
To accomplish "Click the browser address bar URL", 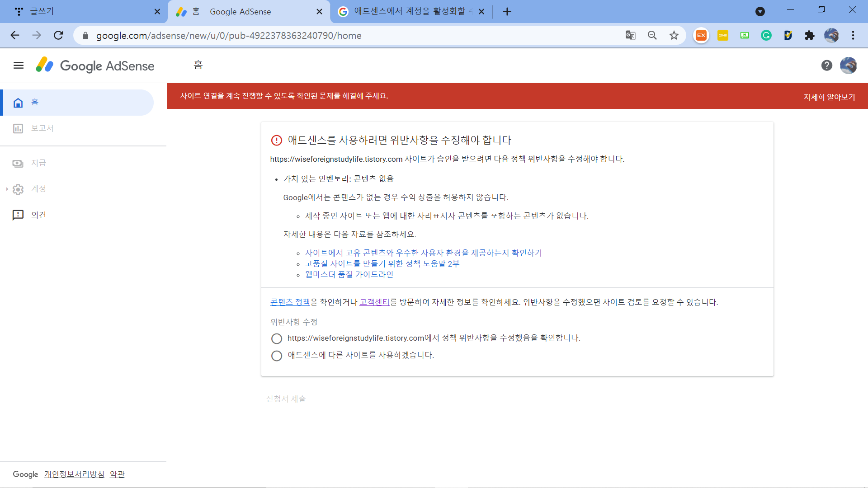I will (229, 36).
